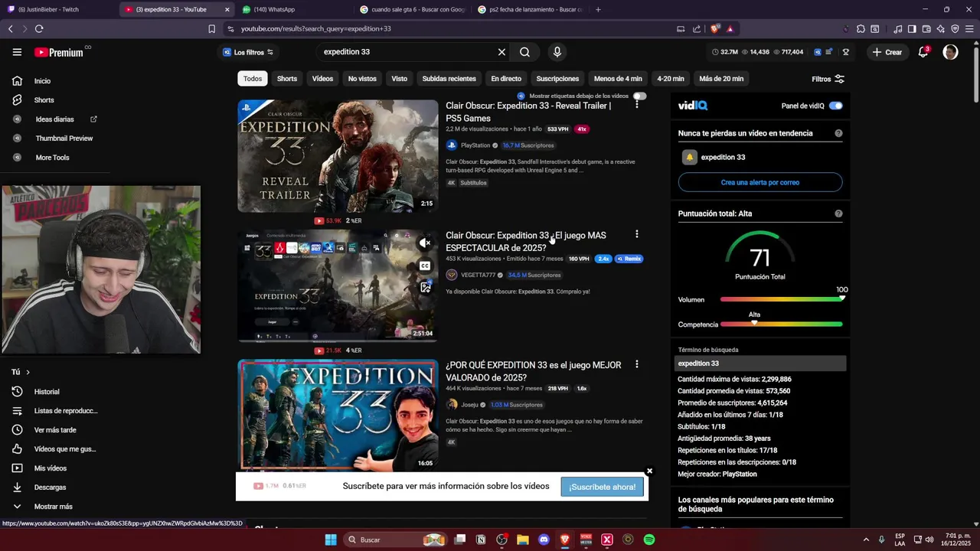
Task: Select the Más de 20 min chip
Action: [x=721, y=79]
